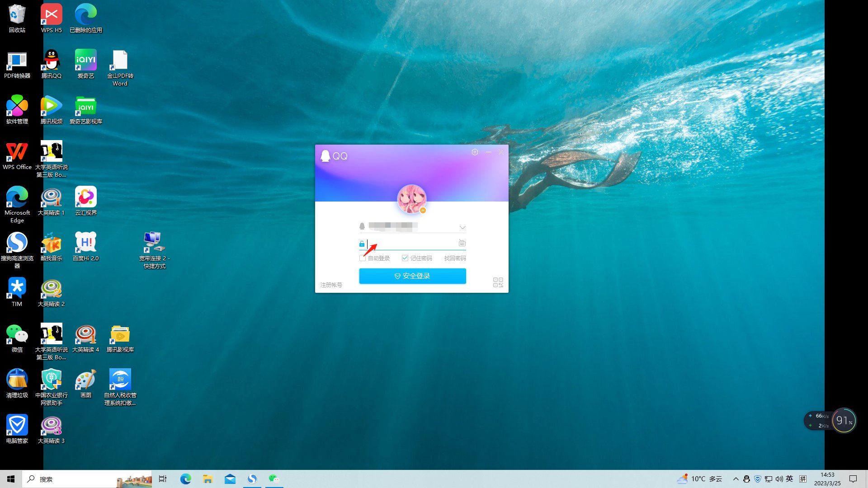Expand the QQ account dropdown arrow

tap(462, 227)
